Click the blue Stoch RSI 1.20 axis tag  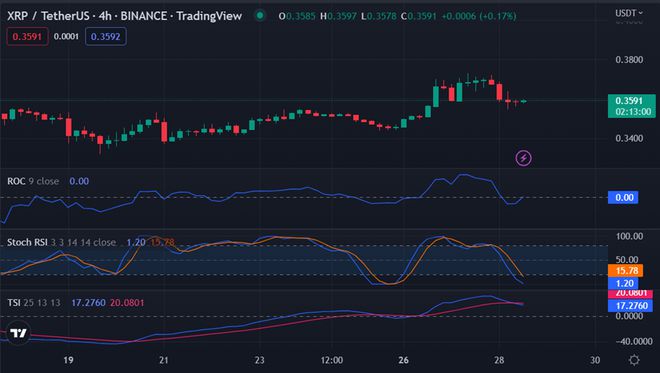623,283
